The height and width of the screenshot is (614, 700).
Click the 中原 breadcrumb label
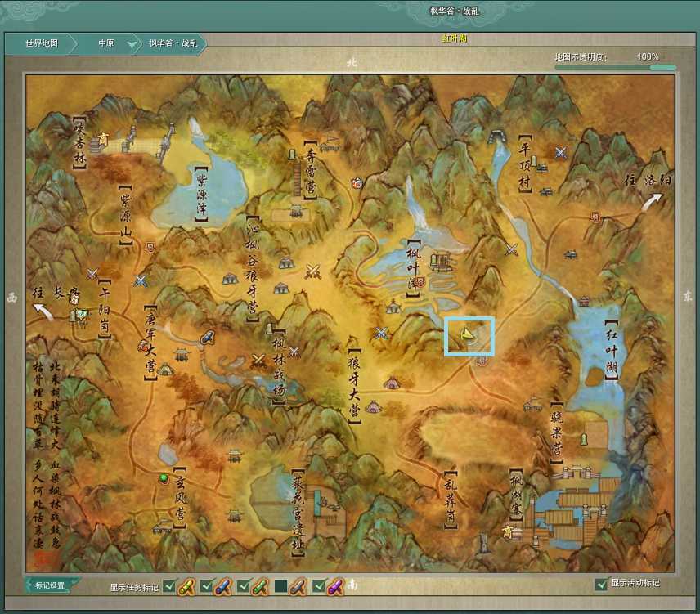coord(106,43)
